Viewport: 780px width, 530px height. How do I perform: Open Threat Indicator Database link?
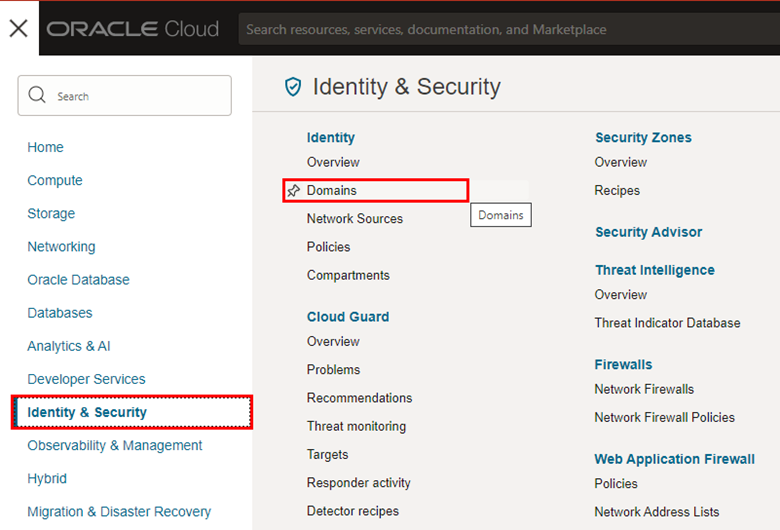[667, 323]
